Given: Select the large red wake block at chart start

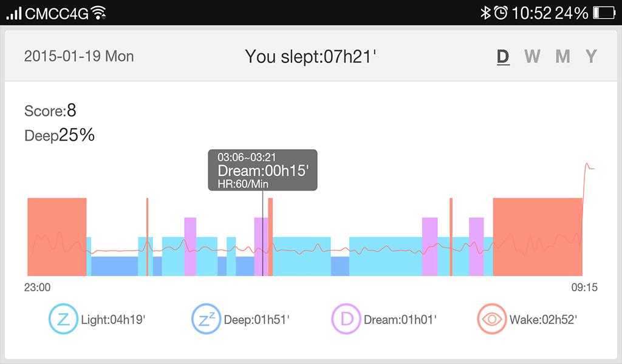Looking at the screenshot, I should 57,237.
